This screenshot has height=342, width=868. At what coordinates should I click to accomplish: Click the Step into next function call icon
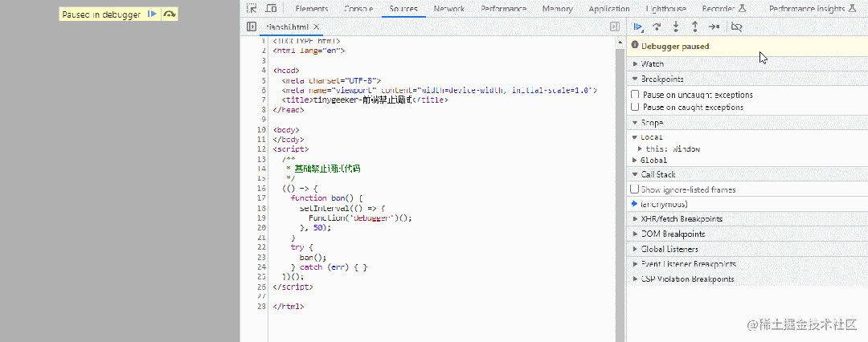tap(676, 26)
